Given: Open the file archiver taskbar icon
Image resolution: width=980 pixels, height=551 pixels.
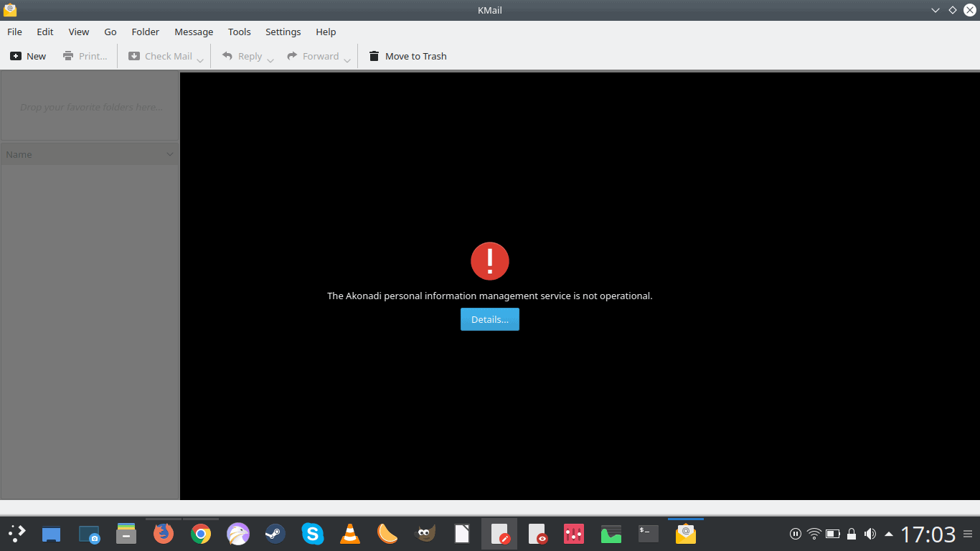Looking at the screenshot, I should [126, 534].
